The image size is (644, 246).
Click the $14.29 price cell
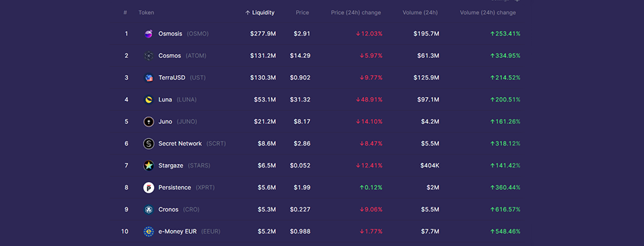tap(300, 56)
